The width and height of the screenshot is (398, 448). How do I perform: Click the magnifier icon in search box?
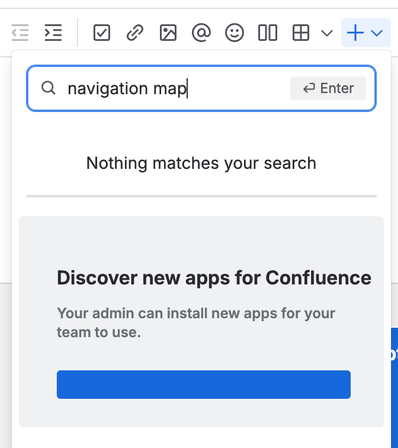pyautogui.click(x=48, y=88)
